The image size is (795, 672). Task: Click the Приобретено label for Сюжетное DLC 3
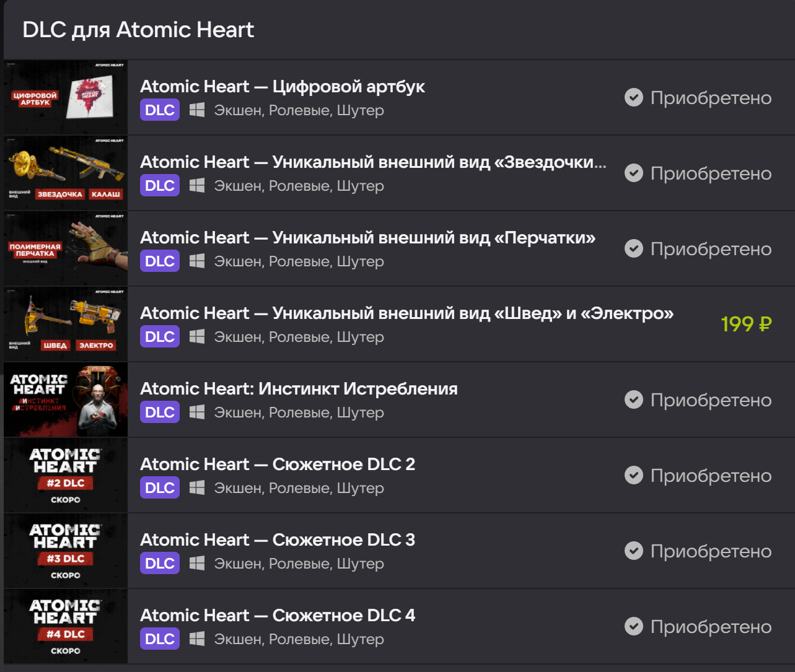(711, 551)
